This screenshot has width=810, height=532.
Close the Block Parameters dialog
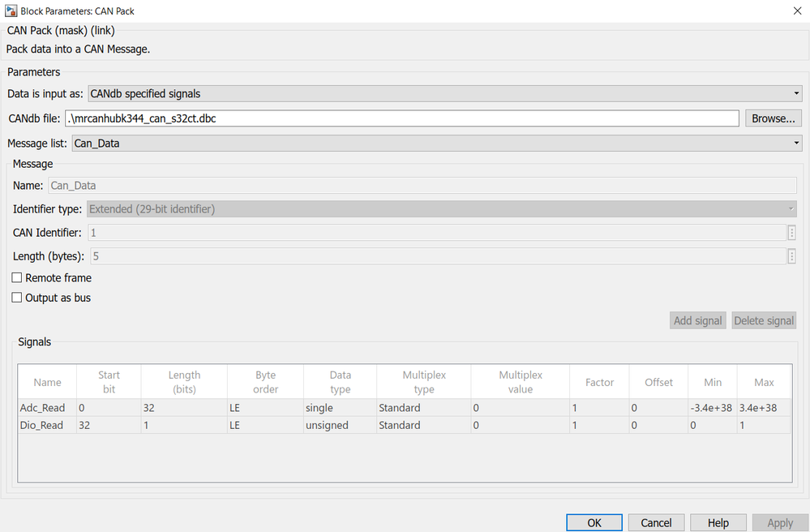pyautogui.click(x=797, y=11)
